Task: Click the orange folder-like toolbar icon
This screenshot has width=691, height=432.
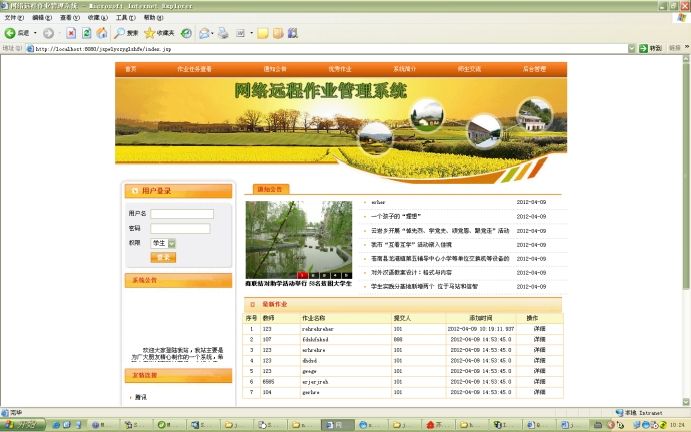Action: 278,33
